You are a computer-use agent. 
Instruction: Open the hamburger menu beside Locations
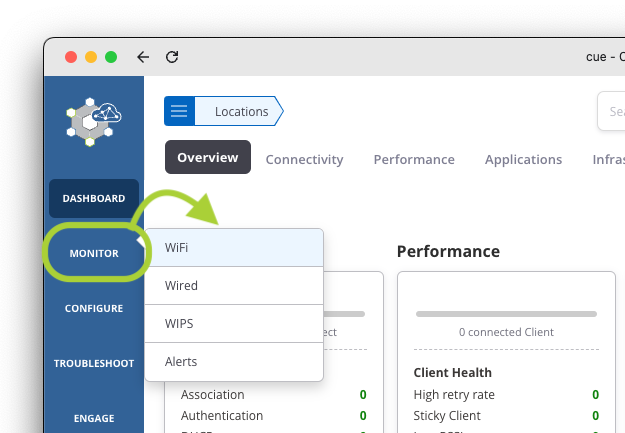pos(179,112)
